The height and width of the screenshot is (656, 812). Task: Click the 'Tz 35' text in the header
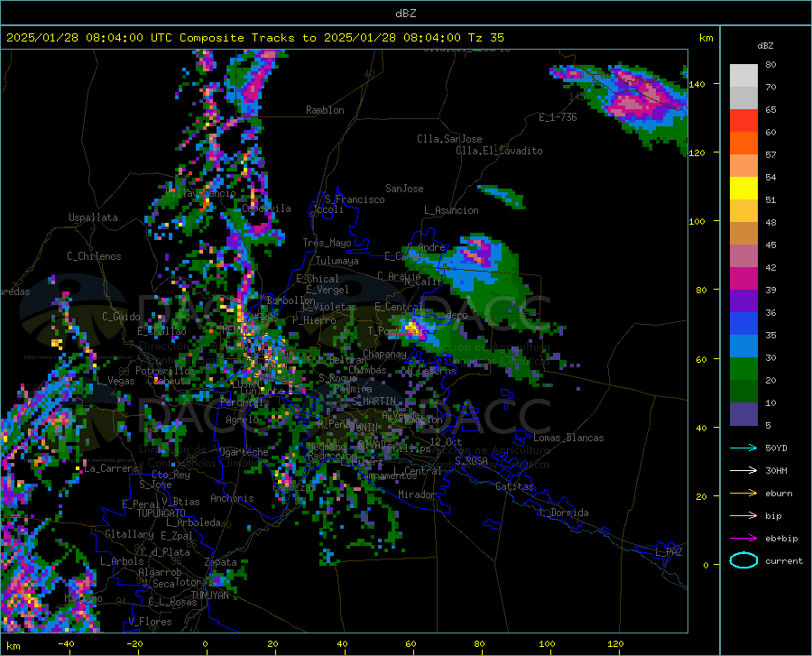(x=485, y=38)
